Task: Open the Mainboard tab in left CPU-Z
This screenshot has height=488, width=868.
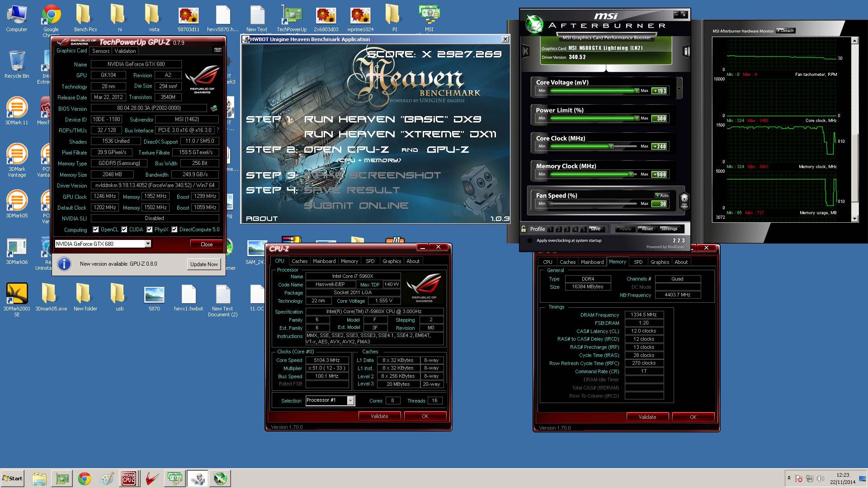Action: click(x=324, y=261)
